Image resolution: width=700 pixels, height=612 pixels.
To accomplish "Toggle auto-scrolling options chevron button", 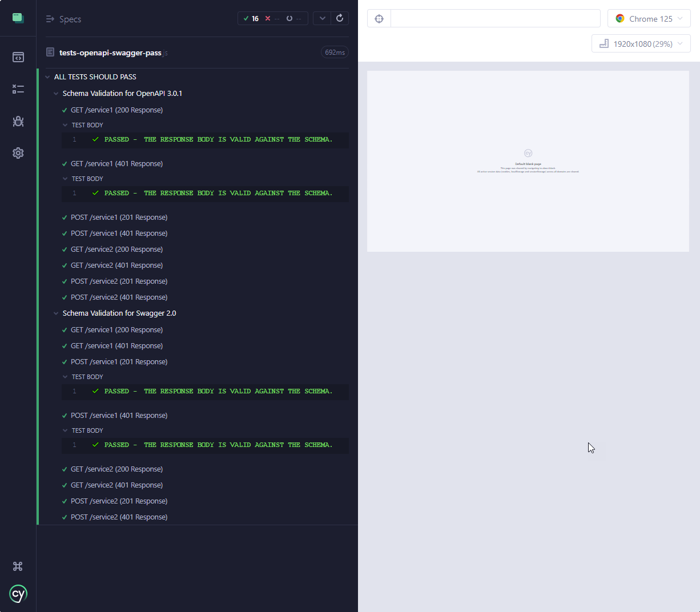I will [x=322, y=18].
